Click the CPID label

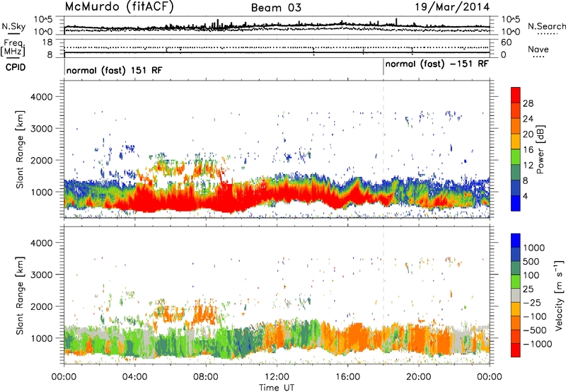(16, 67)
